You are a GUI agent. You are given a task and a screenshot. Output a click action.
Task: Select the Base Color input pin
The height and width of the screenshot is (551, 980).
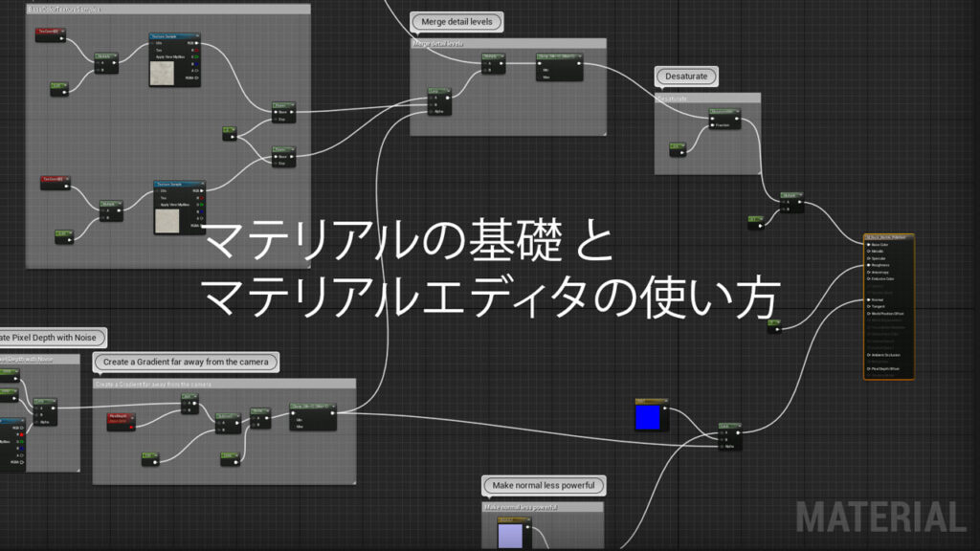[868, 245]
